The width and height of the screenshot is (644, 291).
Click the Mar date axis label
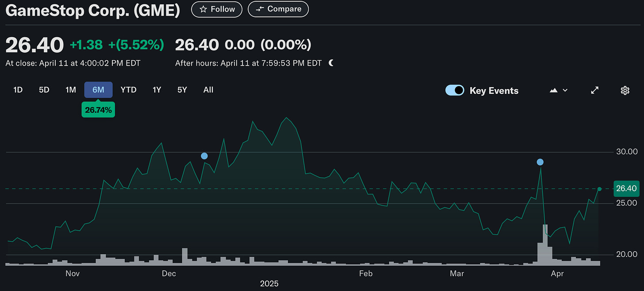click(457, 274)
